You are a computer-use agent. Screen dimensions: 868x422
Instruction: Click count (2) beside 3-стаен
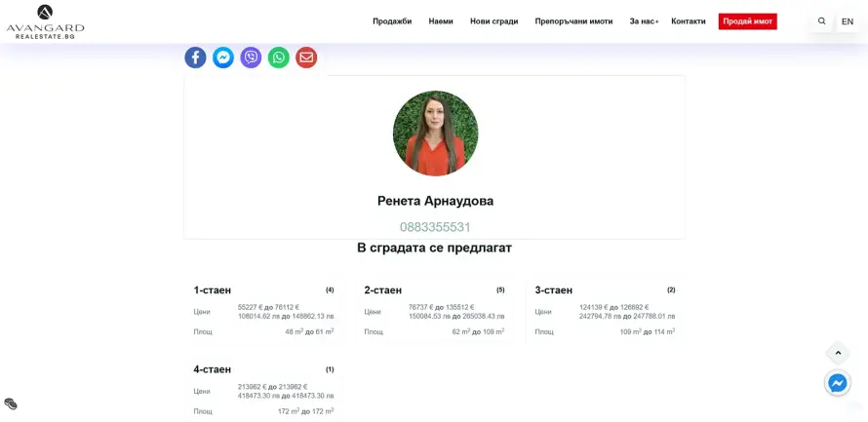tap(671, 289)
